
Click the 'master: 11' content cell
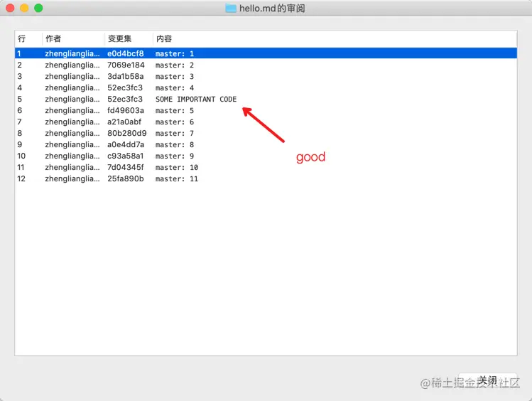[177, 179]
